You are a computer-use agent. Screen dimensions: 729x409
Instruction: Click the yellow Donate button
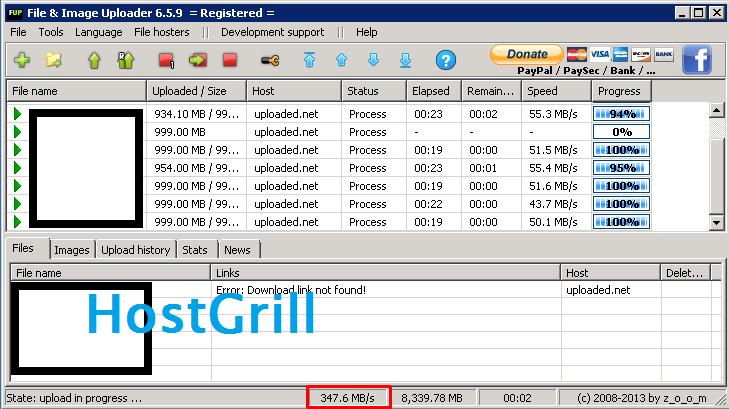[527, 54]
